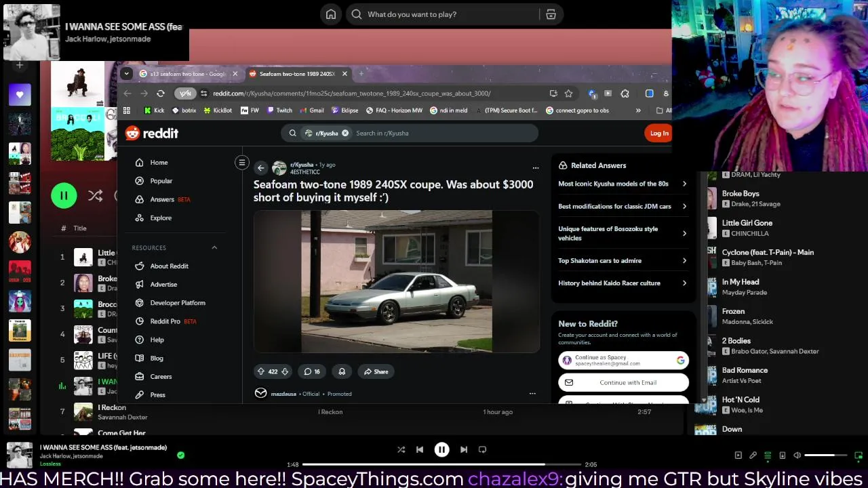Viewport: 868px width, 488px height.
Task: Collapse reddit navigation with hamburger button
Action: click(242, 163)
